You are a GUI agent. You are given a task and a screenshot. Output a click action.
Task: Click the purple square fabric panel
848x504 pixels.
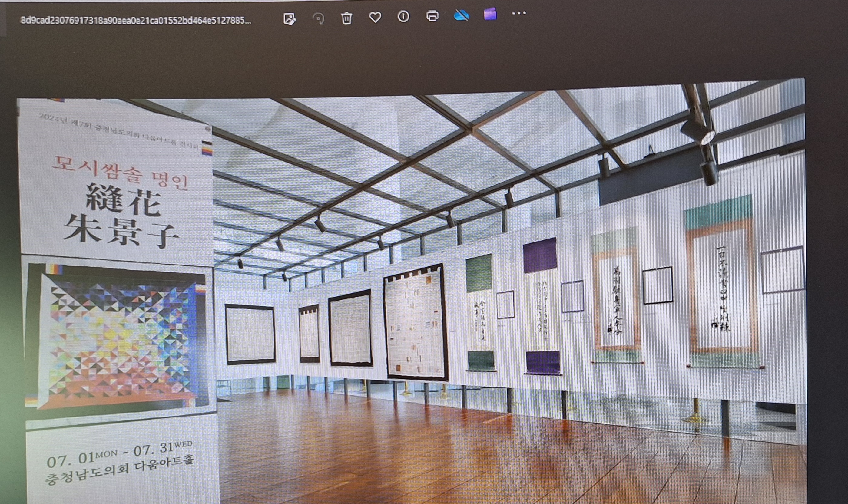coord(539,255)
